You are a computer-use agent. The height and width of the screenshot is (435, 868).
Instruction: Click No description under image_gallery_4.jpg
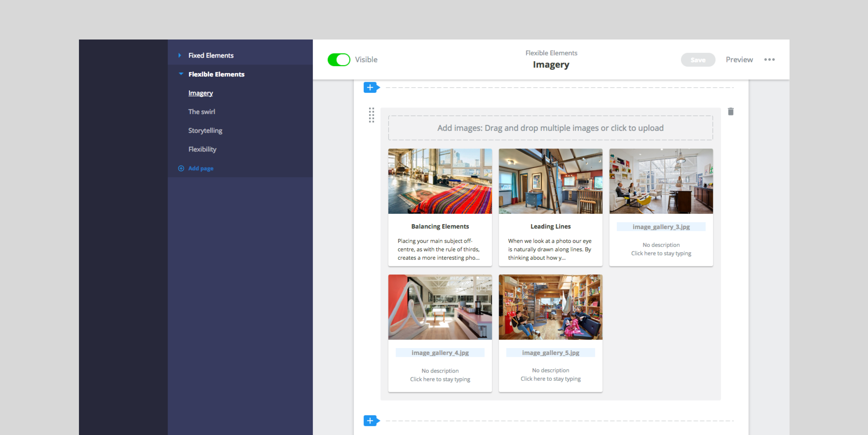[440, 371]
